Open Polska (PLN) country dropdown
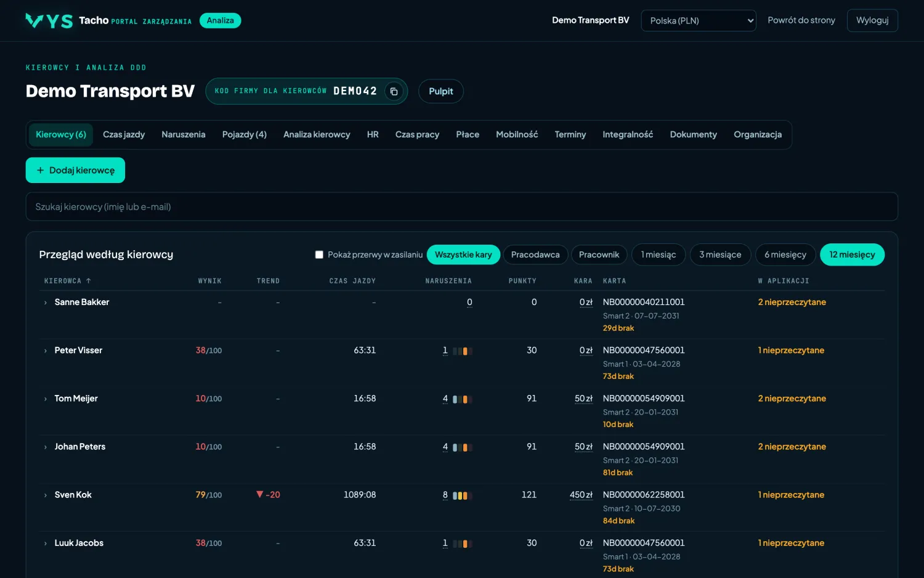924x578 pixels. [699, 20]
